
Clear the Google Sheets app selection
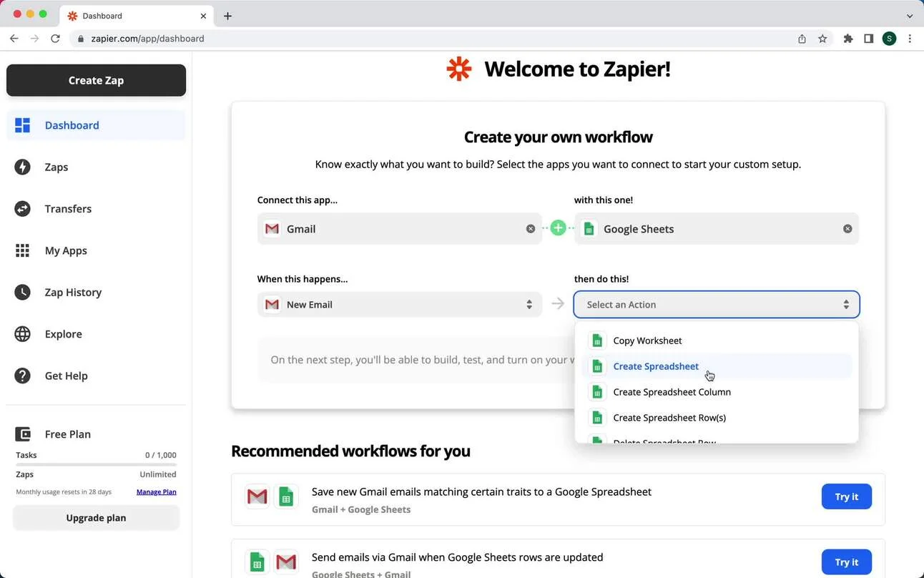[x=847, y=229]
